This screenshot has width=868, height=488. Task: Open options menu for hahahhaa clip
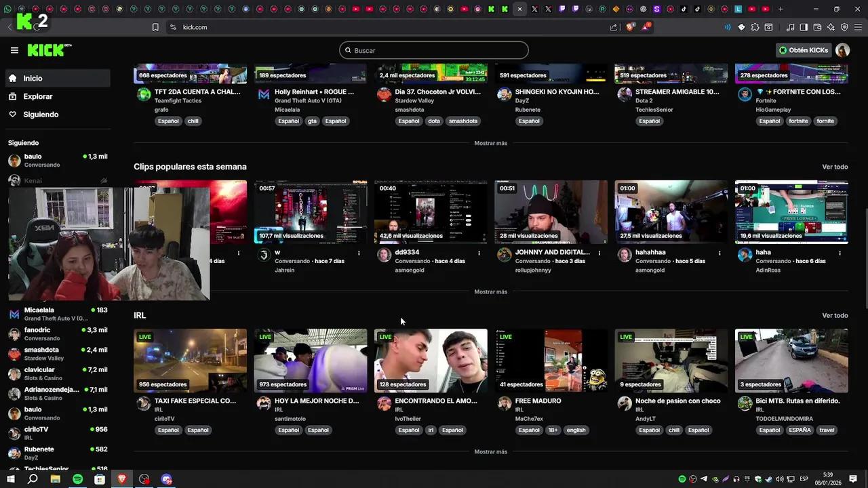719,253
